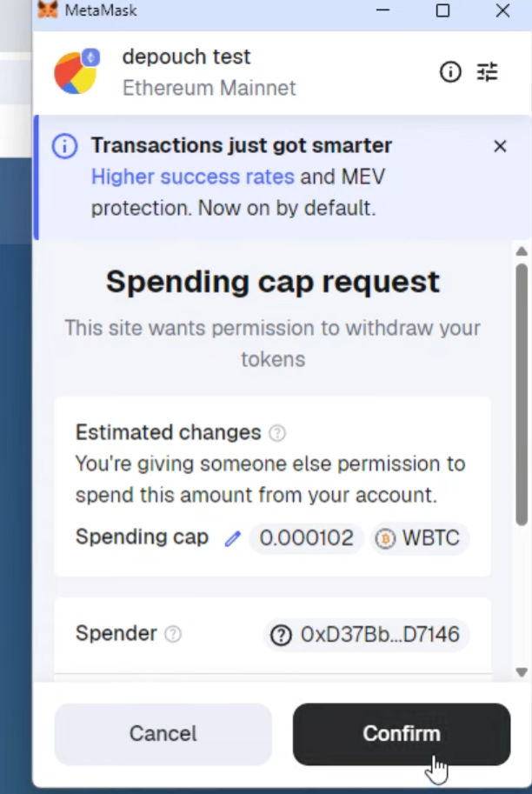Open the transaction info circle icon
The image size is (532, 794).
click(450, 72)
